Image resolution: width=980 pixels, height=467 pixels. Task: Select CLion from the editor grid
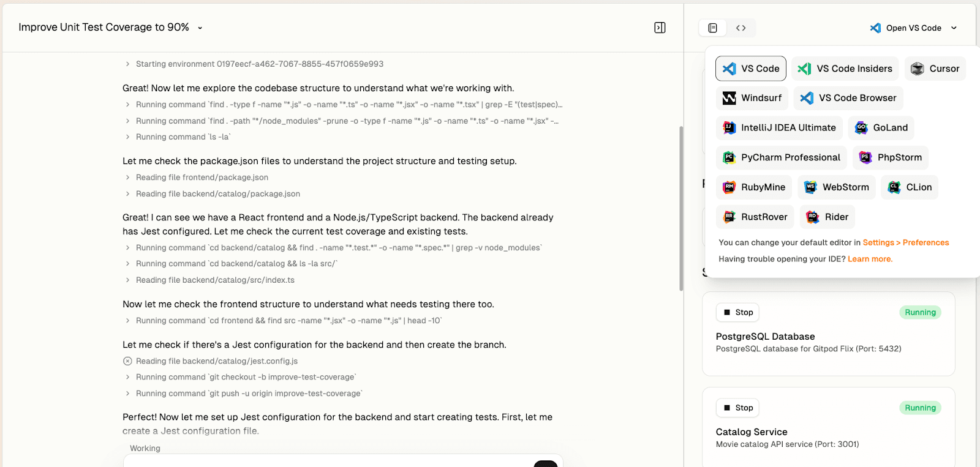pos(910,187)
